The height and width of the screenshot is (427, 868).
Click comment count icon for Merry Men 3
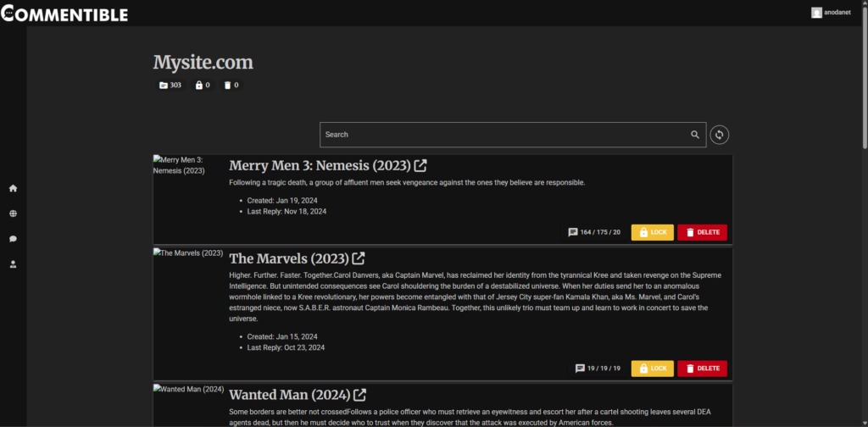(x=574, y=232)
